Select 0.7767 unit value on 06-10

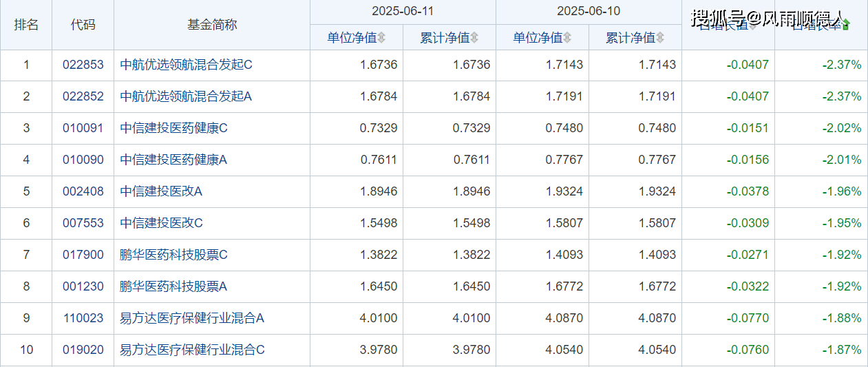pyautogui.click(x=564, y=160)
